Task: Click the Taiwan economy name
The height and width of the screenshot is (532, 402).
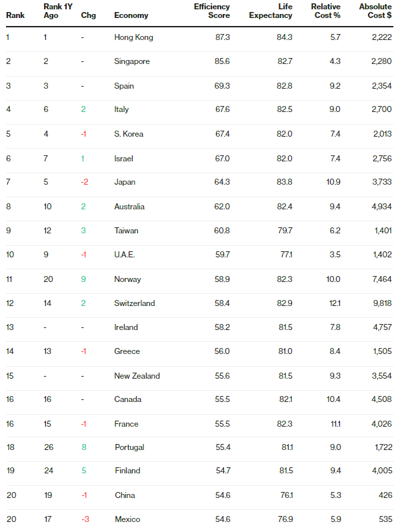Action: (126, 231)
